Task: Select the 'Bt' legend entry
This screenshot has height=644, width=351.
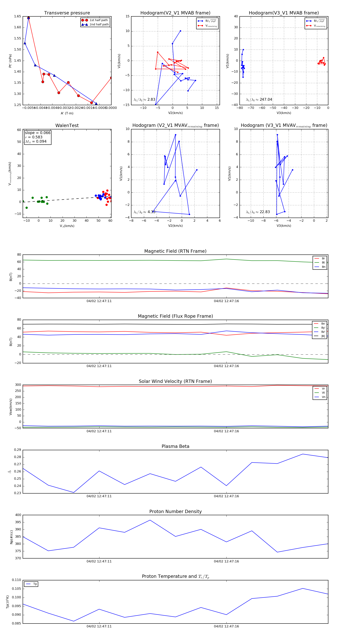Action: click(x=320, y=262)
